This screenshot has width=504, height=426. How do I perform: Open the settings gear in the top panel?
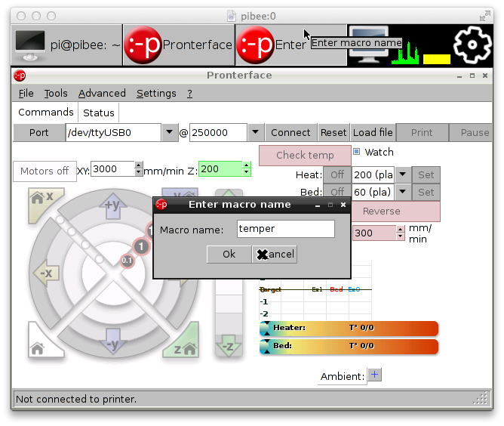(x=472, y=45)
